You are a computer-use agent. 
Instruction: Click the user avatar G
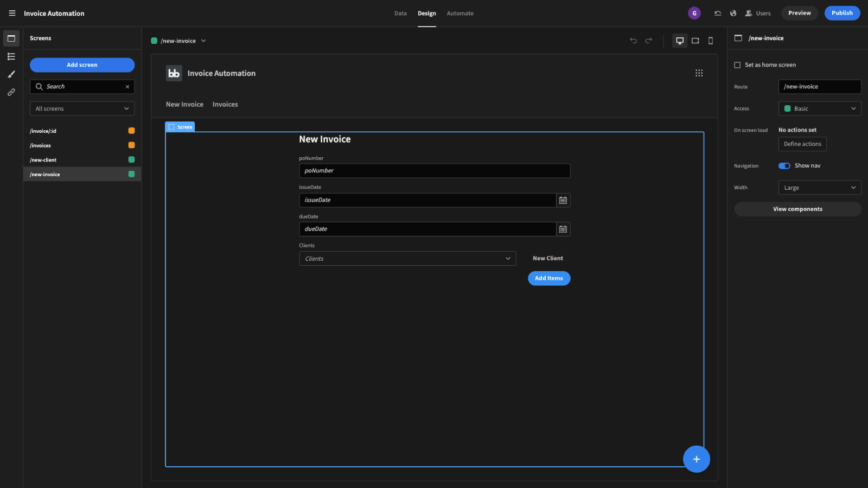pos(694,13)
